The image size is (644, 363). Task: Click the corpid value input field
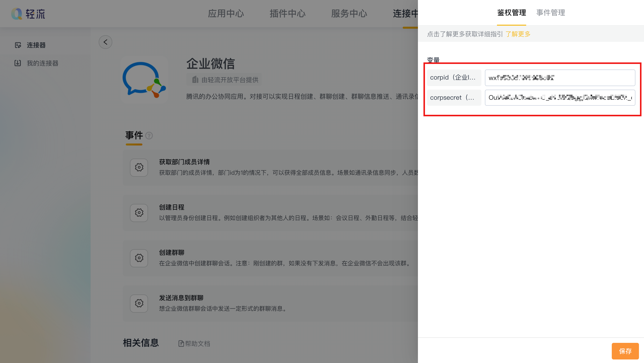click(560, 78)
